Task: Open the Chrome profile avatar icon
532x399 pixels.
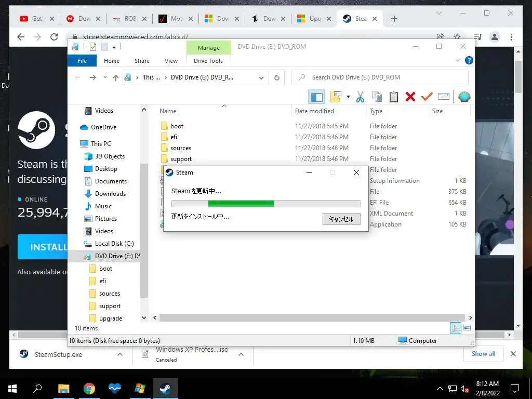Action: coord(495,37)
